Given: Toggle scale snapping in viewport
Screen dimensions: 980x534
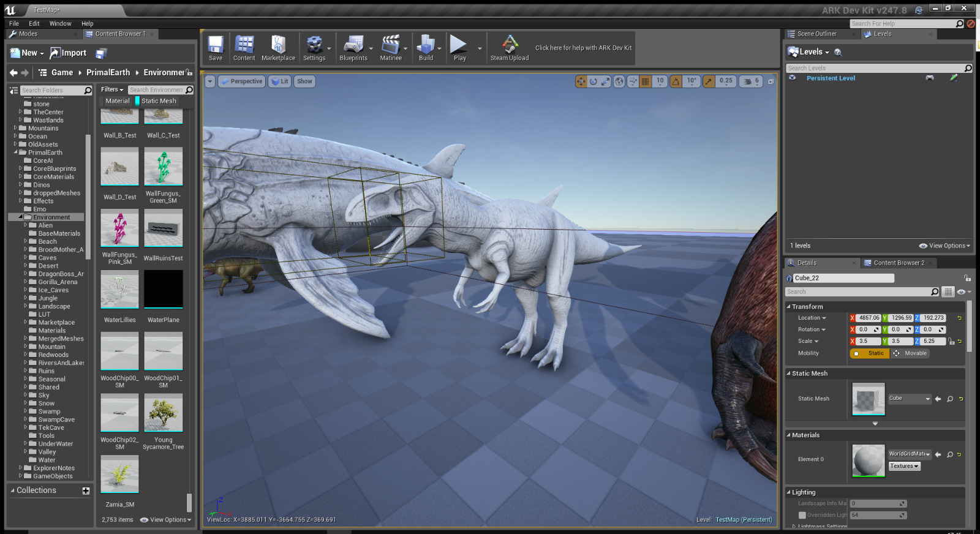Looking at the screenshot, I should (709, 81).
